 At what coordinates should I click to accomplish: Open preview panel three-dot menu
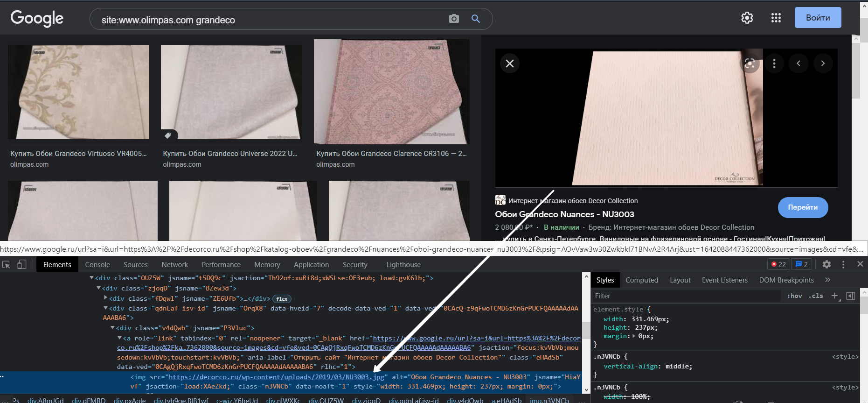coord(774,64)
